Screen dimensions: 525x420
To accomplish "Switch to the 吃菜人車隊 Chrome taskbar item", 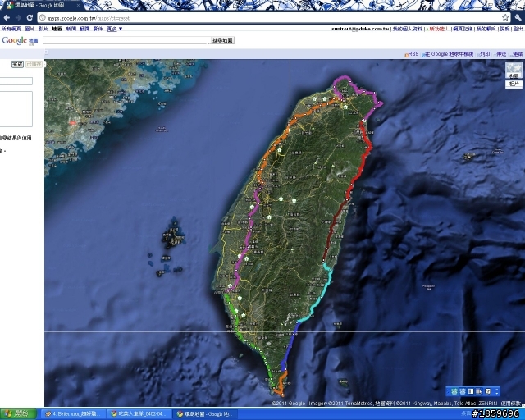I will click(139, 414).
